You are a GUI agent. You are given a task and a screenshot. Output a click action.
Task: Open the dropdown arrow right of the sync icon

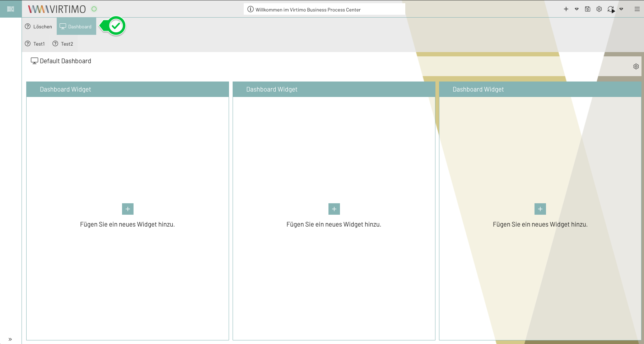click(x=621, y=9)
